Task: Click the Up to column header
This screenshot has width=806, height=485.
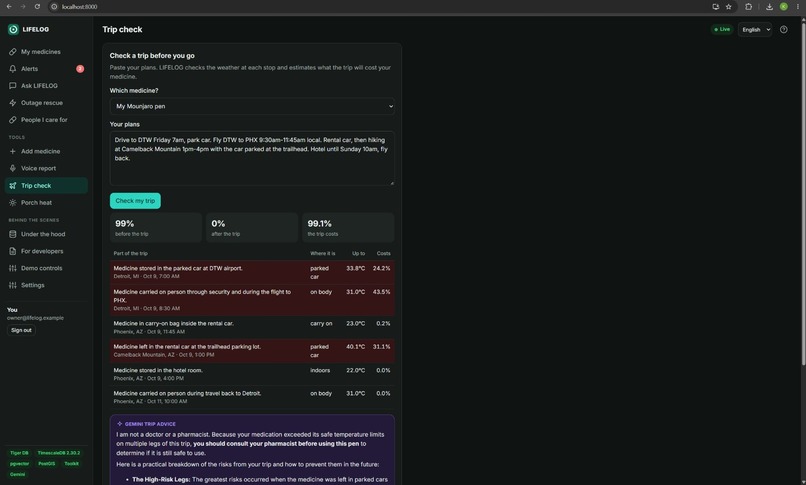Action: 358,254
